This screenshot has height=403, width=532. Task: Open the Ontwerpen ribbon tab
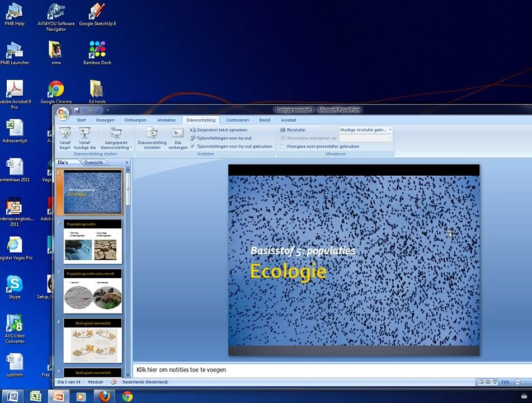pos(135,120)
